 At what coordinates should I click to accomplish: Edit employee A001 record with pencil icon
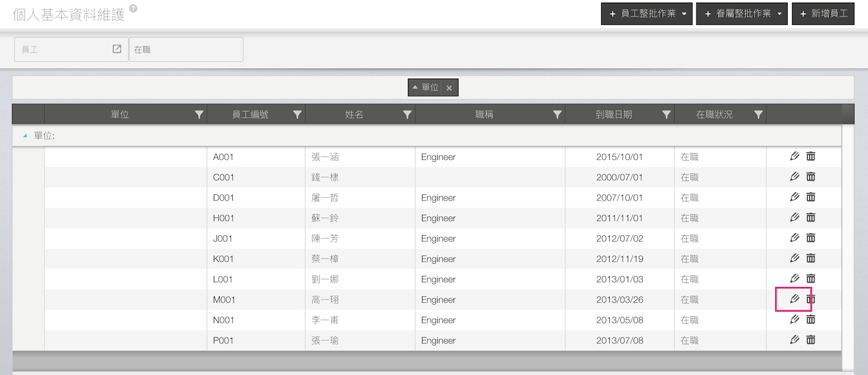click(x=795, y=157)
